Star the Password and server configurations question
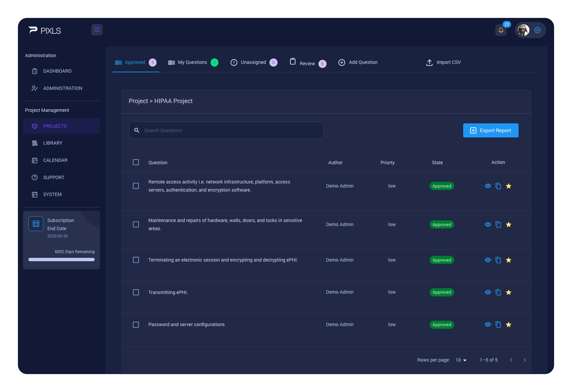 pyautogui.click(x=508, y=324)
